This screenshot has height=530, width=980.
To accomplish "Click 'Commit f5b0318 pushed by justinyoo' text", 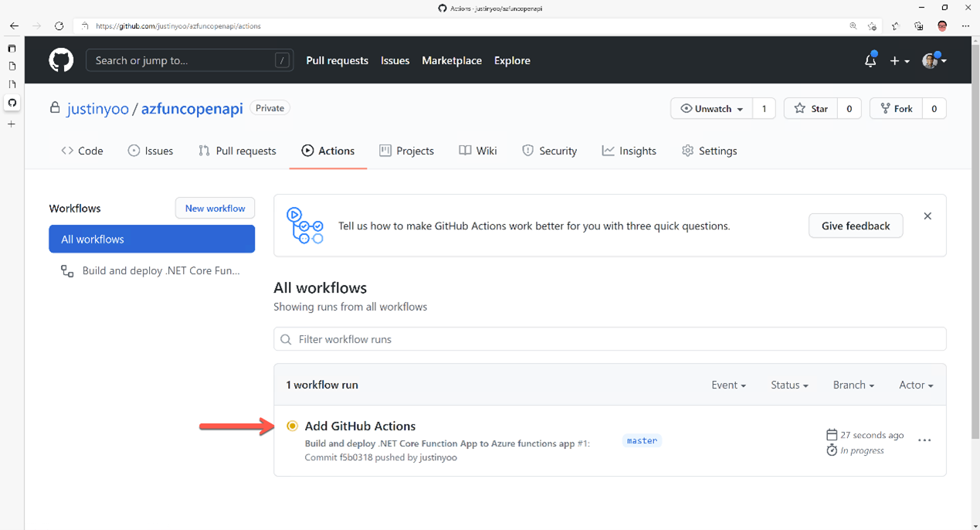I will tap(381, 457).
